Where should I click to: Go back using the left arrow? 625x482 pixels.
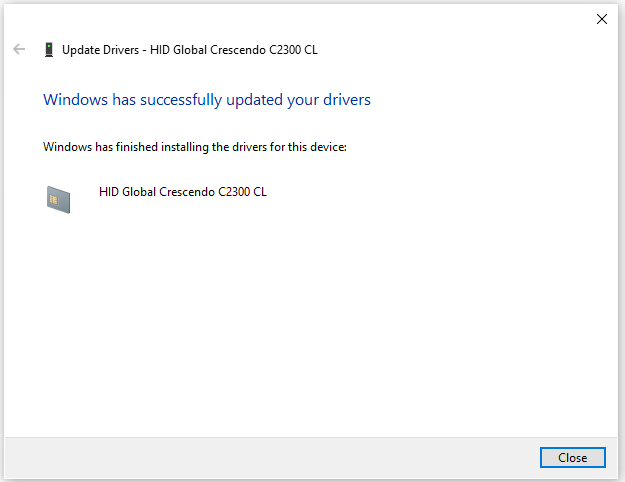pyautogui.click(x=19, y=49)
